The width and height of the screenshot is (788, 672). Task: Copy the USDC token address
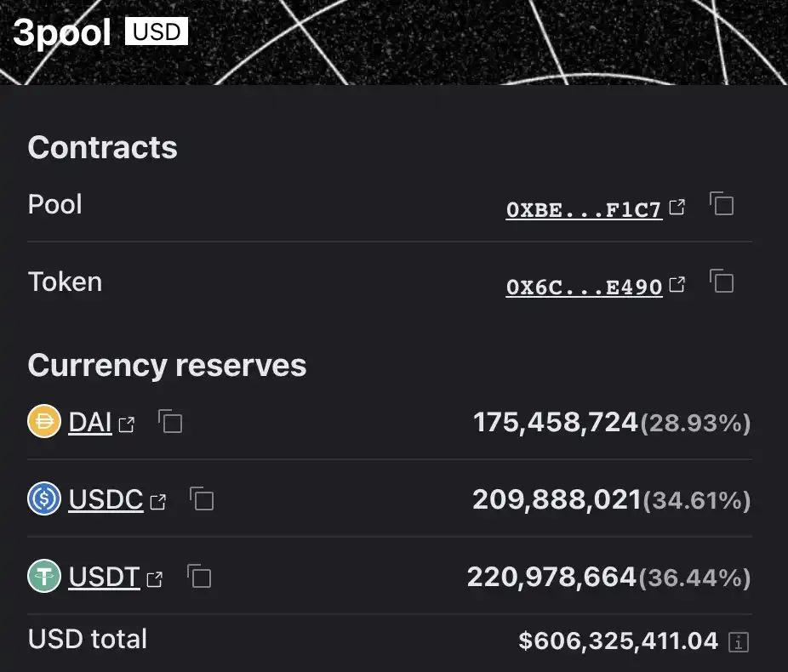[x=202, y=499]
